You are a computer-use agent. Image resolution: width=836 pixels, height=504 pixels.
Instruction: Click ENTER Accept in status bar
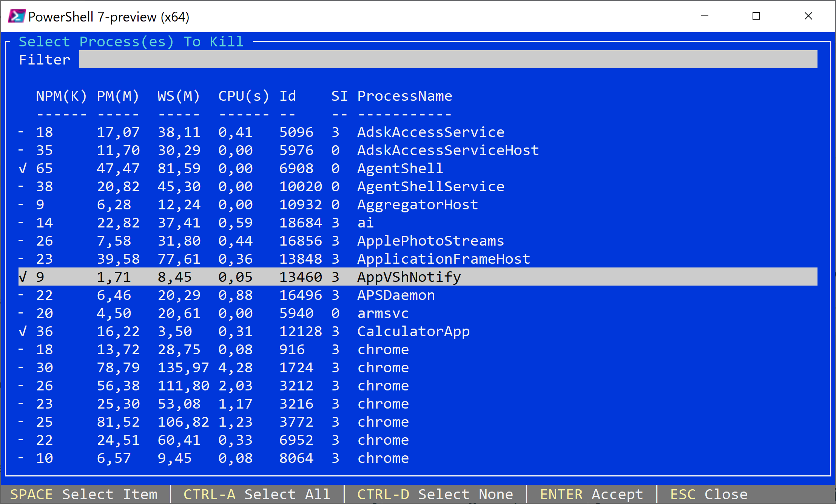click(592, 495)
